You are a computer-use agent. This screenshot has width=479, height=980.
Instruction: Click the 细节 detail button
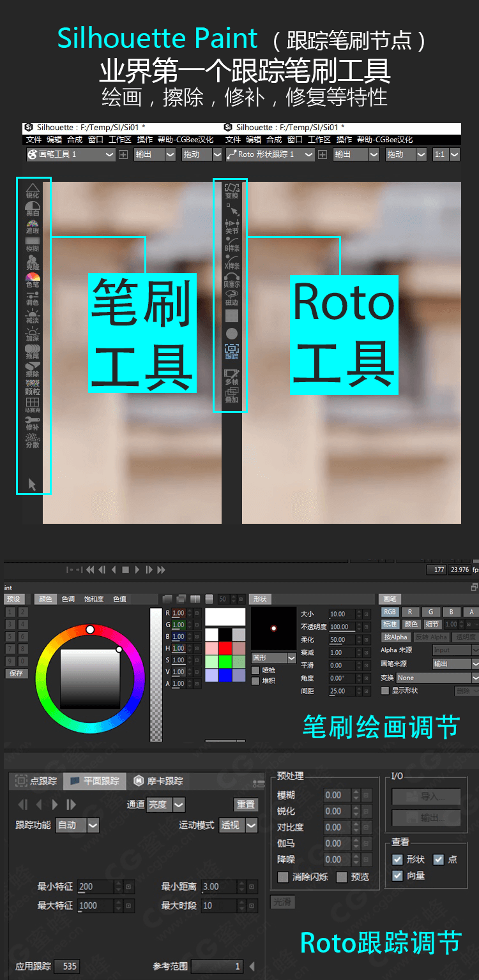432,624
